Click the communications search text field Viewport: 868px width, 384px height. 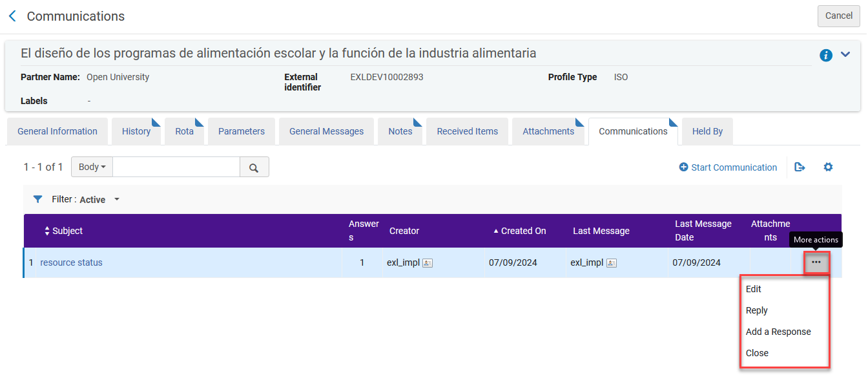tap(176, 167)
